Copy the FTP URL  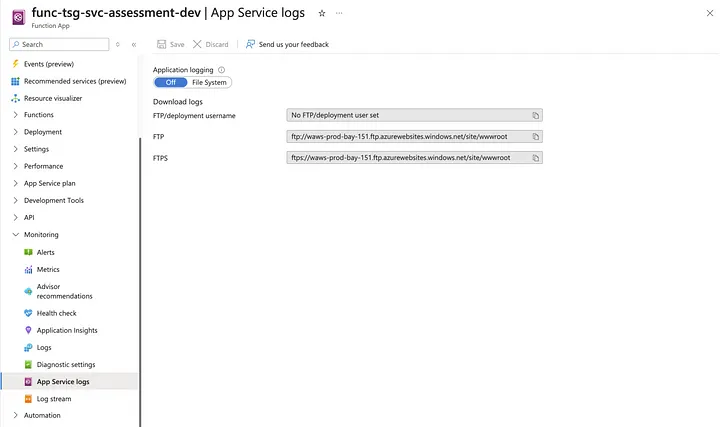click(535, 136)
